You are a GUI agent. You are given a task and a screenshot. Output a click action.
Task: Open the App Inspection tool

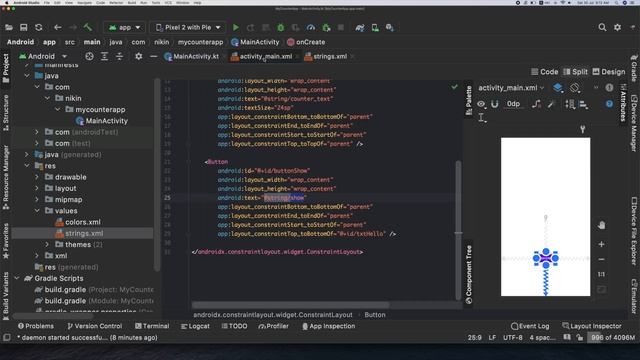click(x=329, y=326)
